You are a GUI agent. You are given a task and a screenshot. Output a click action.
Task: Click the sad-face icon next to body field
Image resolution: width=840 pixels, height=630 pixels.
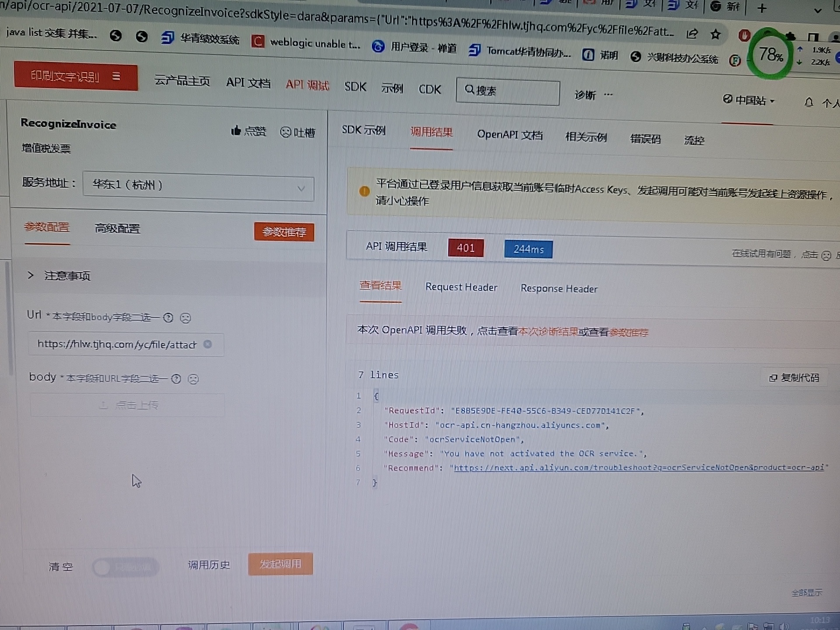point(193,379)
